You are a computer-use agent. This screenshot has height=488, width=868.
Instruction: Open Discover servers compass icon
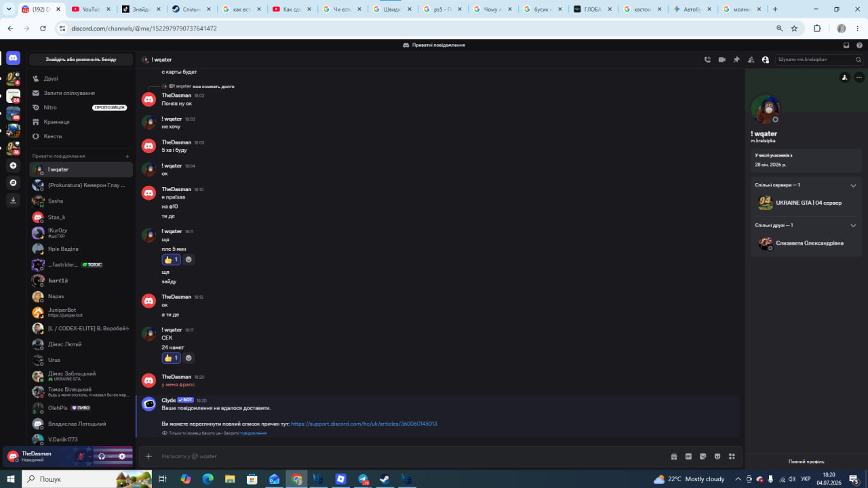coord(13,183)
